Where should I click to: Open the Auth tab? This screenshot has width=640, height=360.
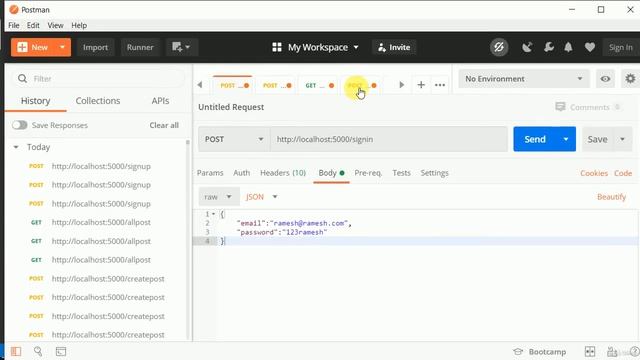(241, 173)
